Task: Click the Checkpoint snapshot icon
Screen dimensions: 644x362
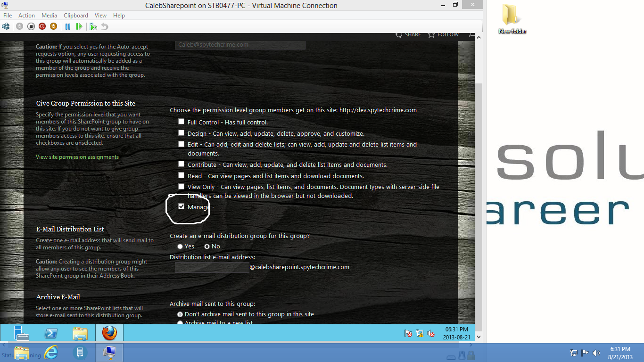Action: click(93, 26)
